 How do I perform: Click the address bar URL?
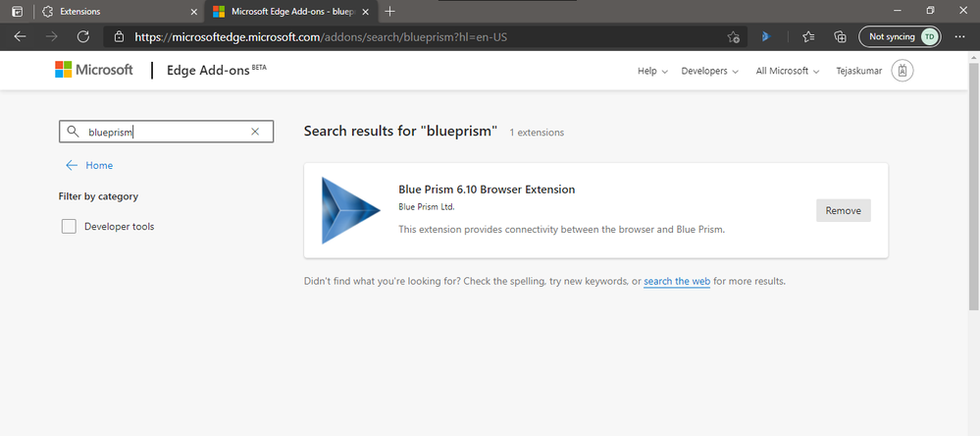pos(321,37)
